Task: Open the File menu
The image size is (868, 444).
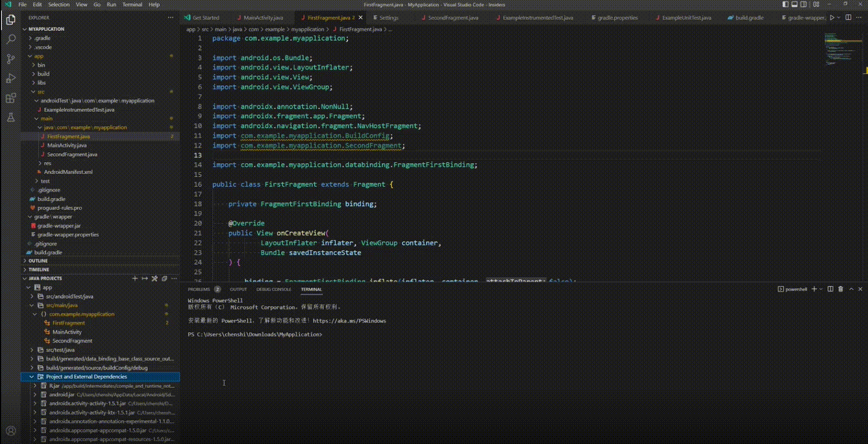Action: pyautogui.click(x=22, y=4)
